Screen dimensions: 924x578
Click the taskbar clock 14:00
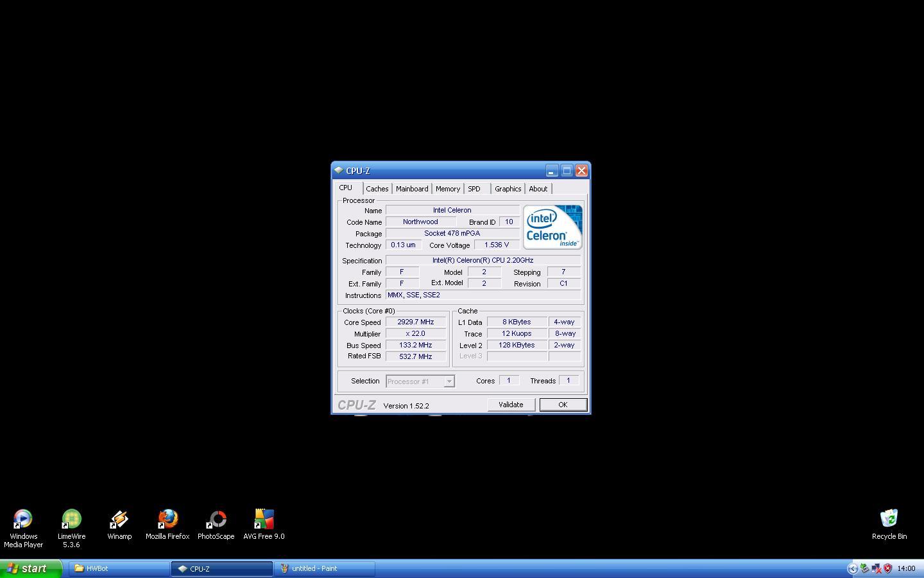906,568
